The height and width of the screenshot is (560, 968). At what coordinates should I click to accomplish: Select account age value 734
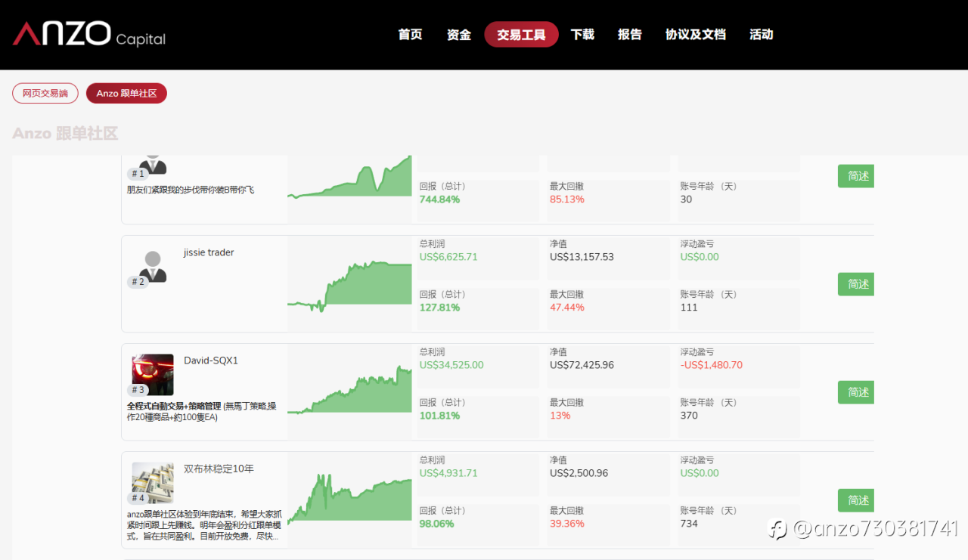689,524
